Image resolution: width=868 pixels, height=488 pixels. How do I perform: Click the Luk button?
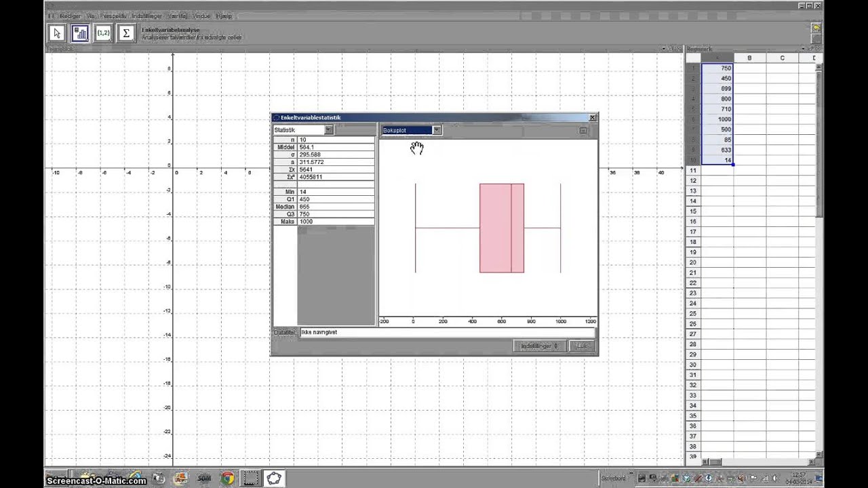[582, 346]
